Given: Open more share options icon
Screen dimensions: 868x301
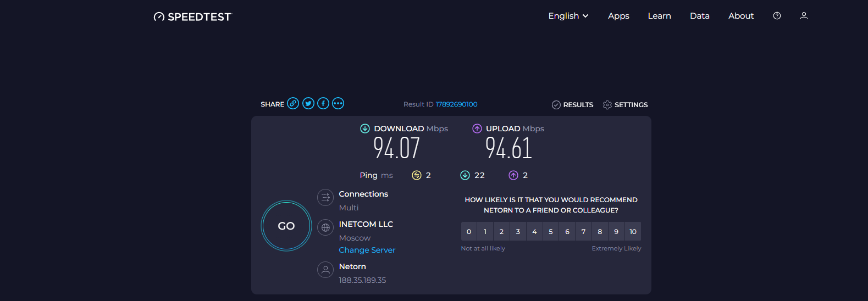Looking at the screenshot, I should pos(338,103).
